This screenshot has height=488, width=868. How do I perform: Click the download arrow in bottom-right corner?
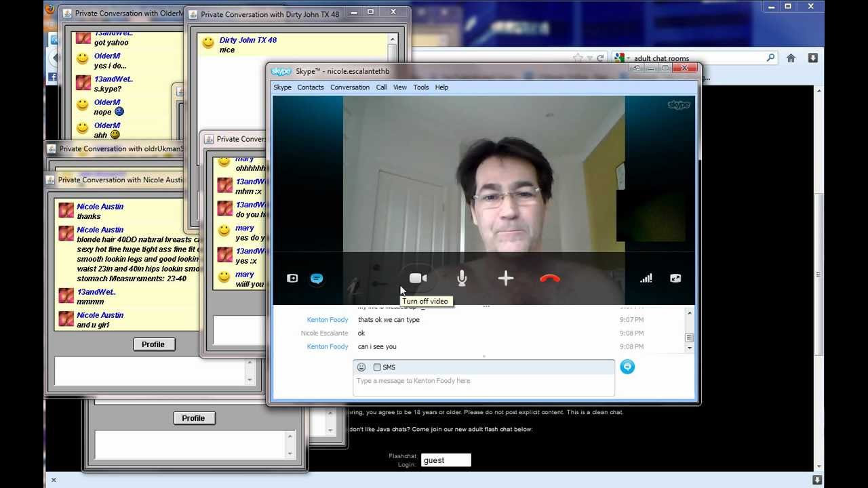click(817, 480)
